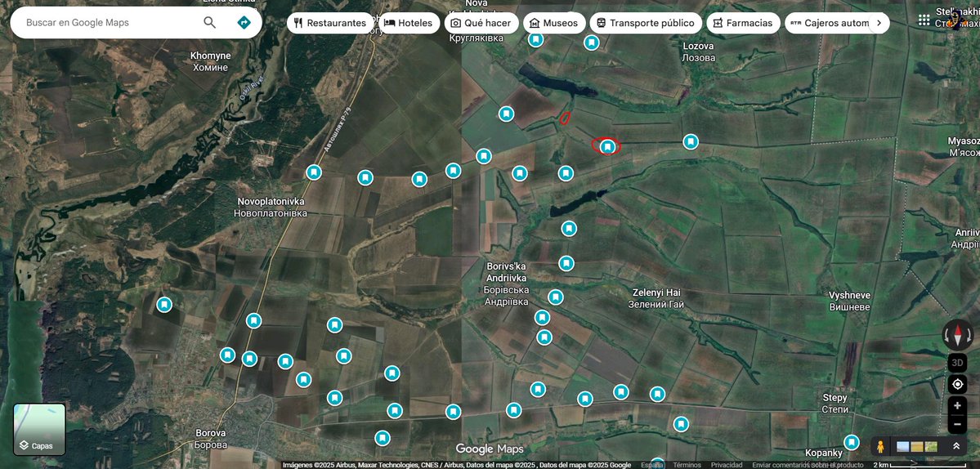980x469 pixels.
Task: Zoom in with the plus button
Action: [x=957, y=406]
